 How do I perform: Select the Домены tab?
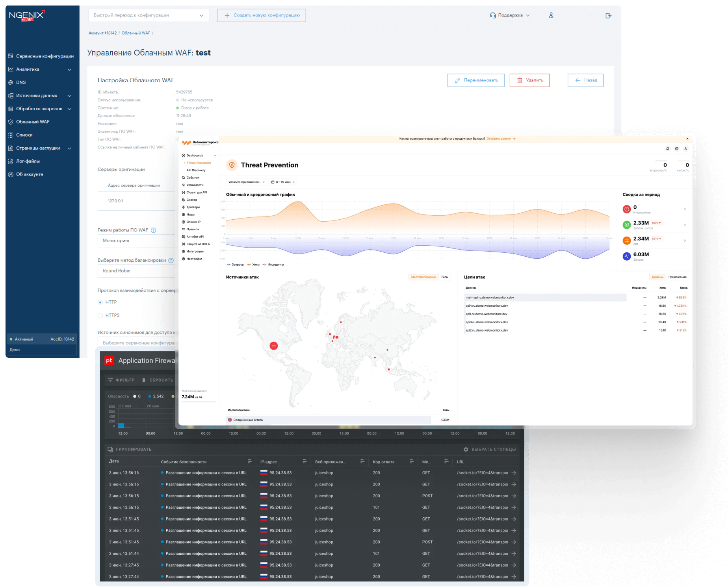click(x=657, y=277)
